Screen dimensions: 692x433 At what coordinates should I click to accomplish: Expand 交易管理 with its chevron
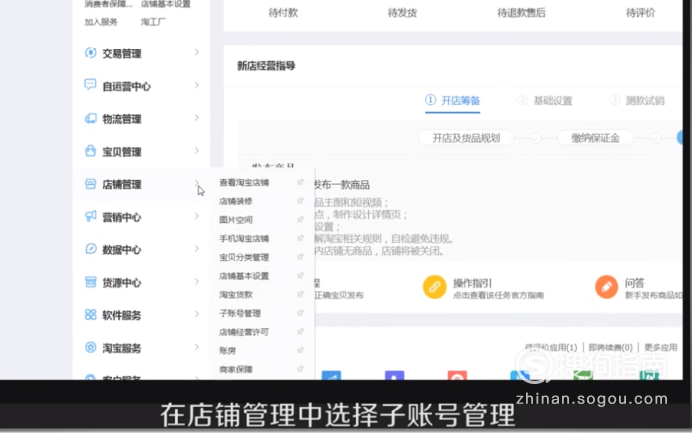coord(197,53)
